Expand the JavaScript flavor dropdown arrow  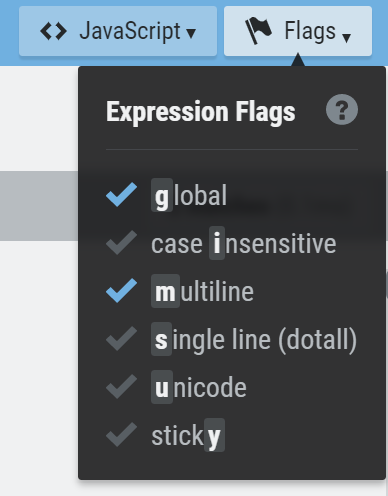click(191, 33)
